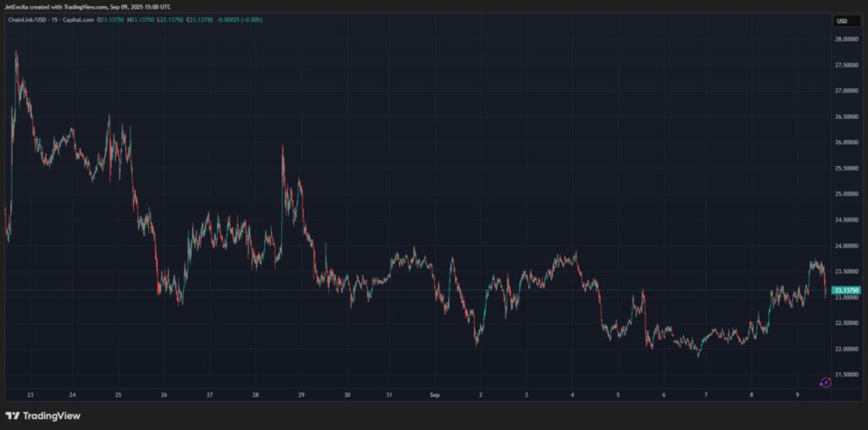Viewport: 868px width, 430px height.
Task: Select the Sep label on time axis
Action: point(435,395)
